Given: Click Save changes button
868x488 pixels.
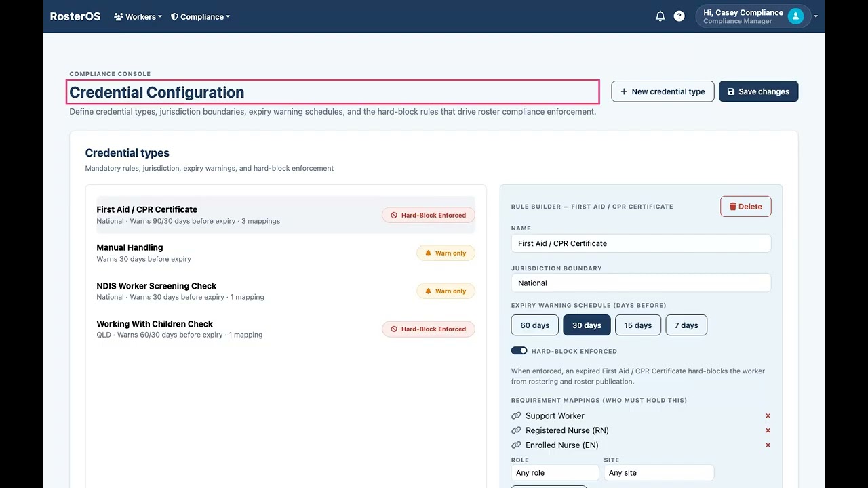Looking at the screenshot, I should (x=758, y=91).
